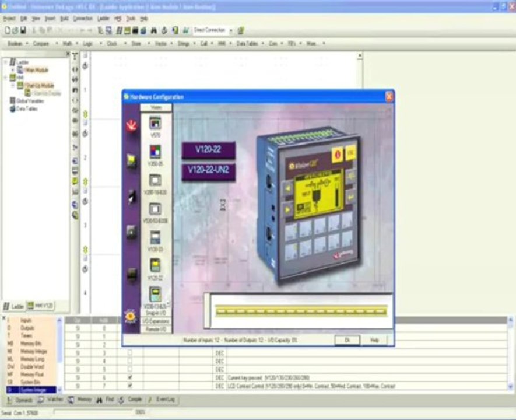Open the Connection menu

[83, 19]
